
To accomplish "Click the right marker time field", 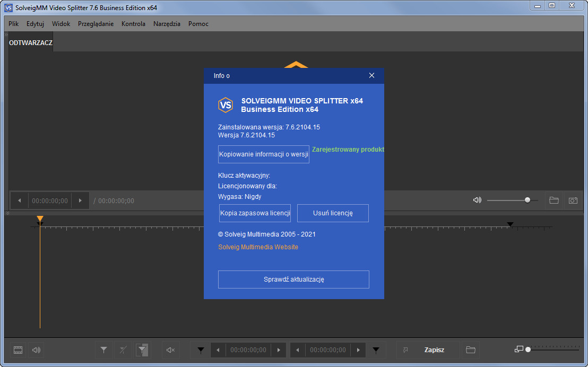I will [x=328, y=350].
